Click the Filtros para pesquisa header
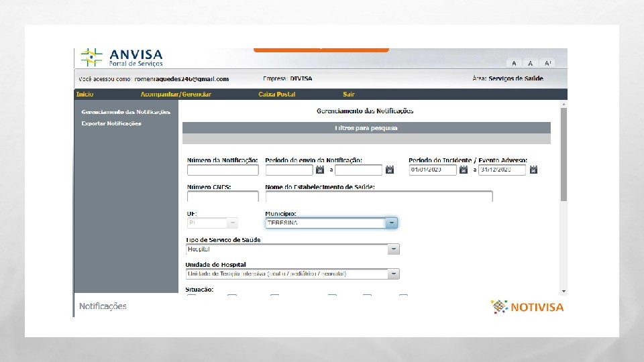644x362 pixels. tap(366, 127)
